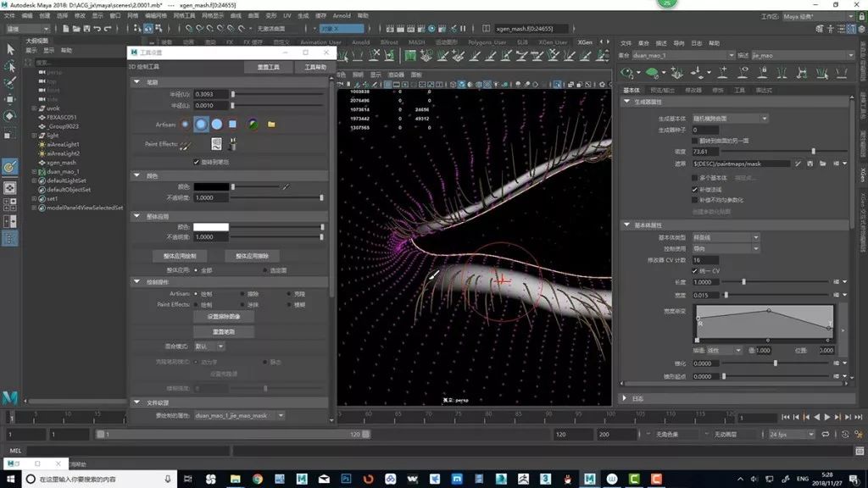This screenshot has height=488, width=868.
Task: Activate the Rotate tool in the toolbox
Action: (10, 116)
